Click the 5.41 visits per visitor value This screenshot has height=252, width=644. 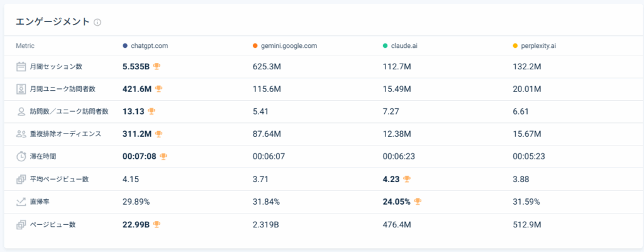click(260, 112)
